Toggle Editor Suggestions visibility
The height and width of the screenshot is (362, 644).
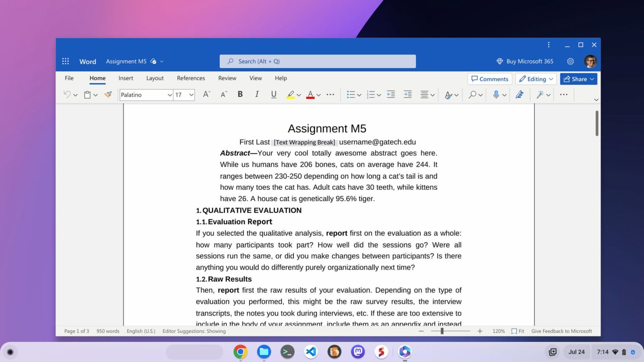[194, 331]
